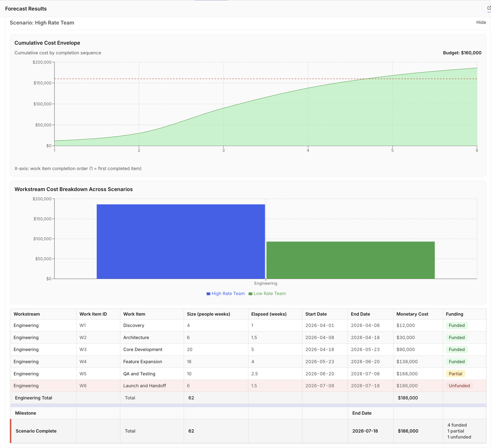Click the Funded badge on Feature Expansion row
The image size is (491, 448).
coord(457,362)
